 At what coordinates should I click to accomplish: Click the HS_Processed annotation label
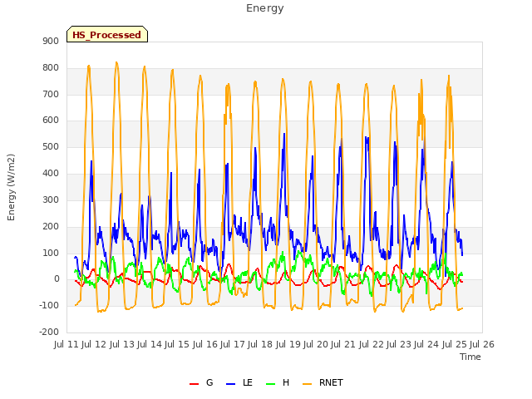point(107,35)
